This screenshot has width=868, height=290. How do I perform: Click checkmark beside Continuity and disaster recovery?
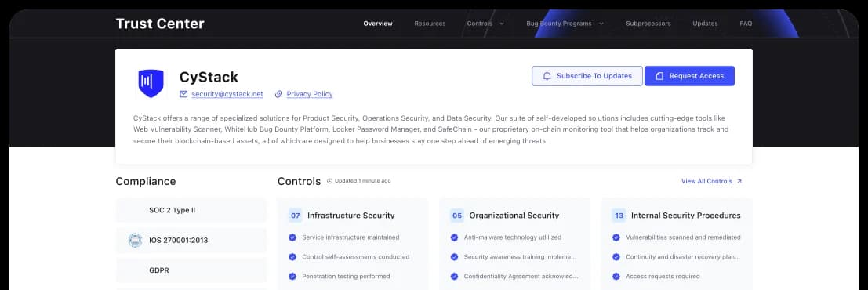tap(616, 257)
